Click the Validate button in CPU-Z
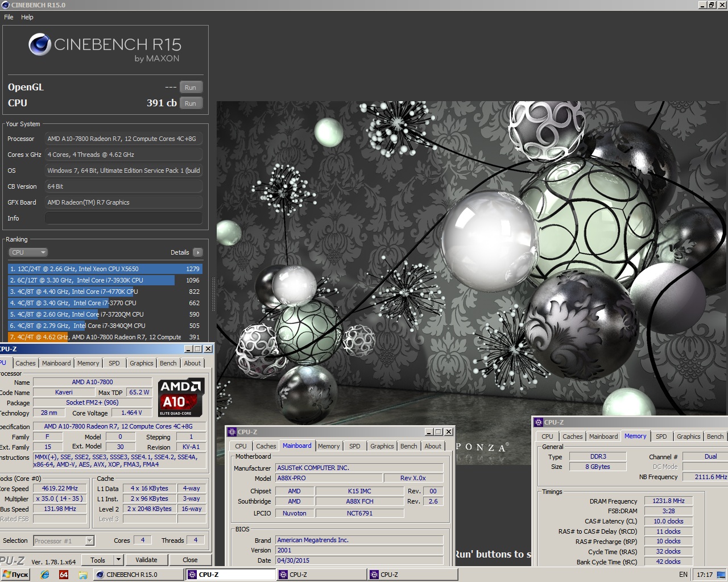The image size is (728, 582). pos(146,560)
